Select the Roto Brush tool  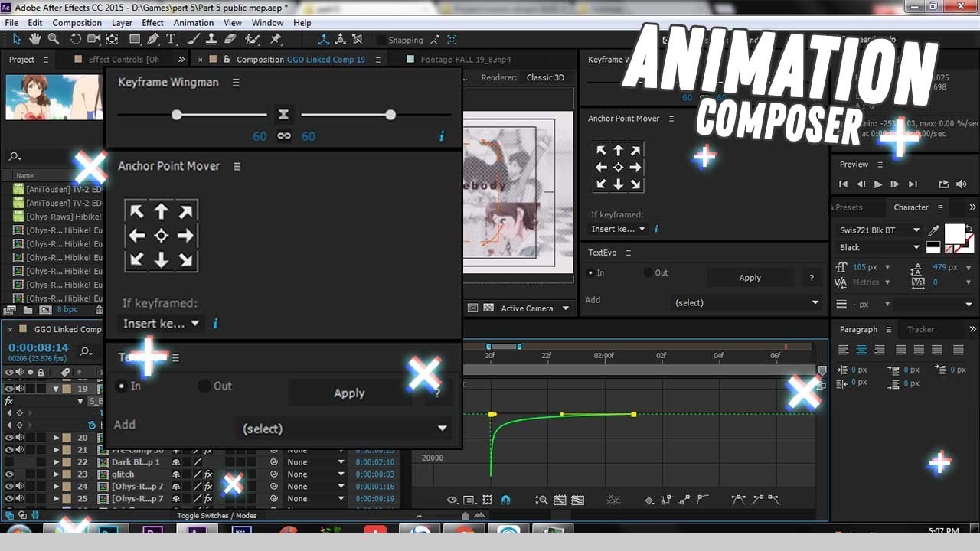tap(252, 39)
